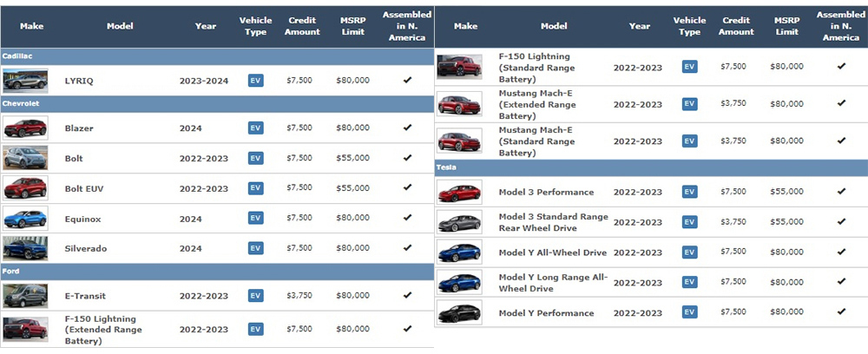
Task: Select the Equinox model name
Action: (82, 219)
